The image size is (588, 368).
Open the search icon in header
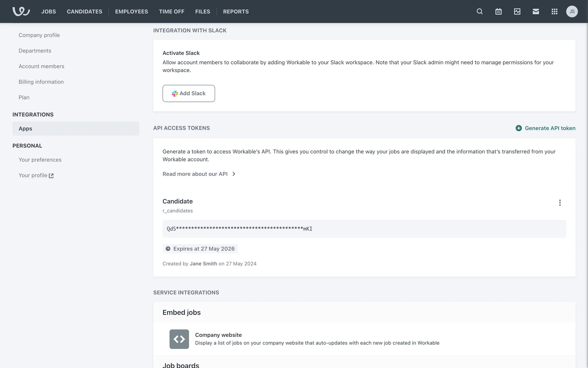tap(480, 11)
